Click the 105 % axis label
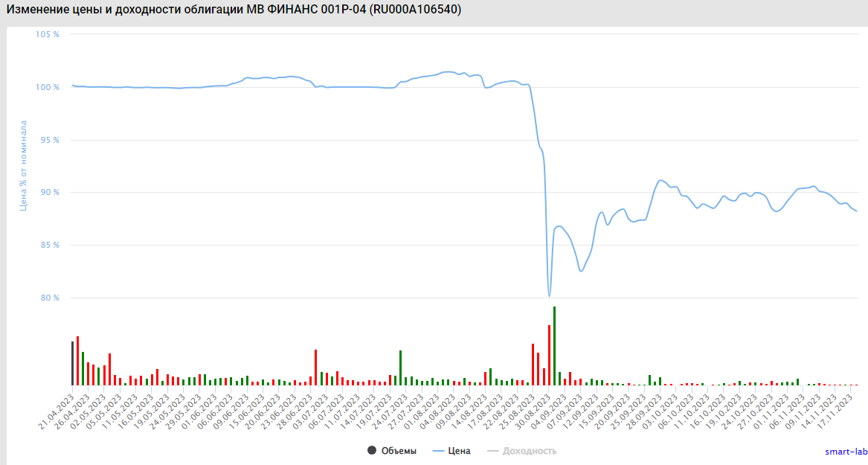The width and height of the screenshot is (868, 465). 48,34
